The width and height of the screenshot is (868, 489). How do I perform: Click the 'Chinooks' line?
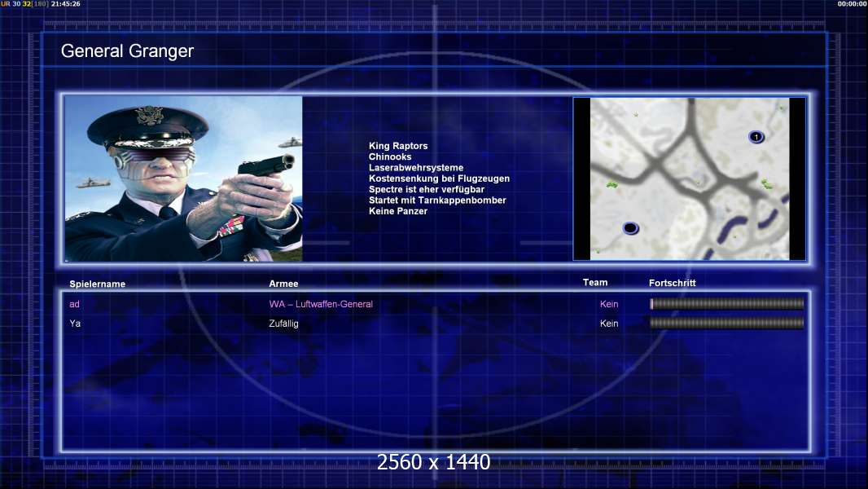[x=390, y=156]
